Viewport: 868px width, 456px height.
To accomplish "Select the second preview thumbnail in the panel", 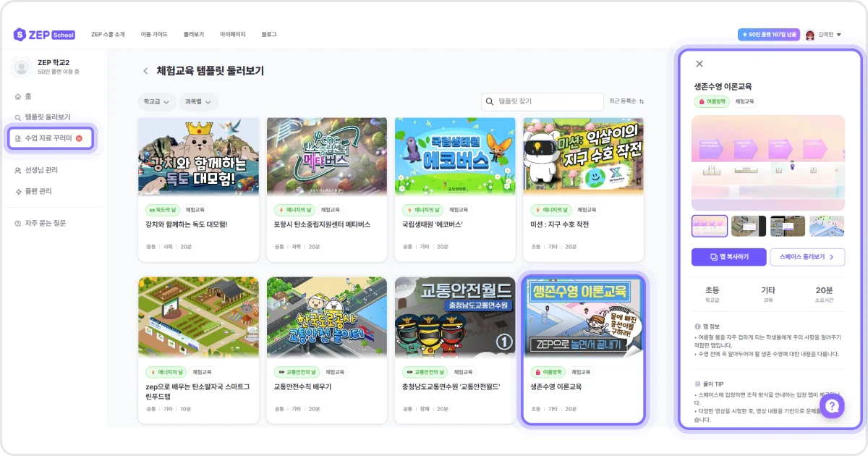I will tap(749, 226).
